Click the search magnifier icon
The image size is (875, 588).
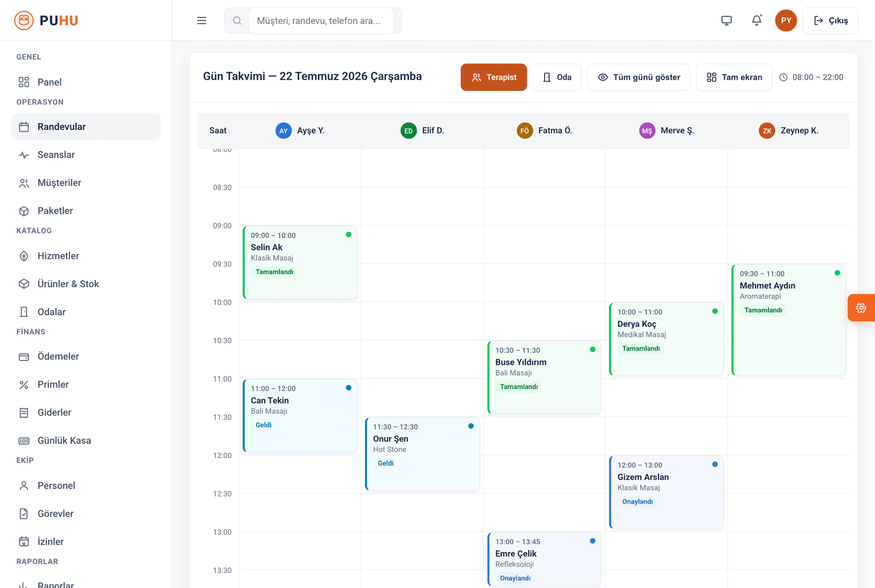tap(237, 21)
